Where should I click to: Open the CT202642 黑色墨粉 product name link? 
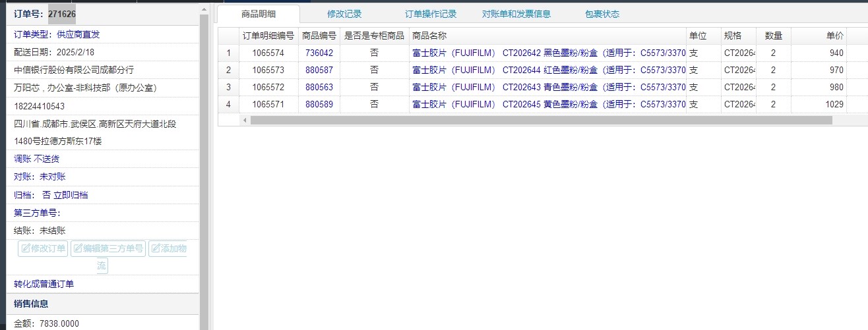(x=549, y=53)
